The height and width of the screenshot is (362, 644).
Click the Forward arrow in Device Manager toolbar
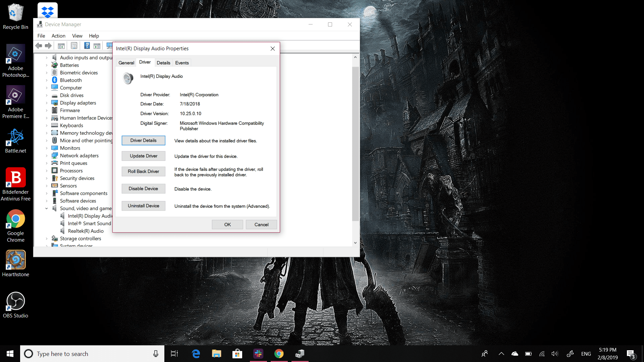(x=48, y=46)
